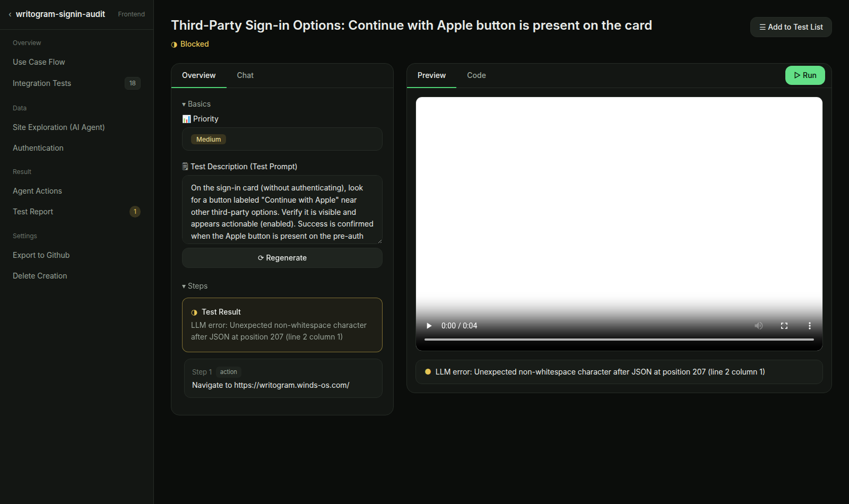Click the action tag on Step 1

pyautogui.click(x=229, y=372)
